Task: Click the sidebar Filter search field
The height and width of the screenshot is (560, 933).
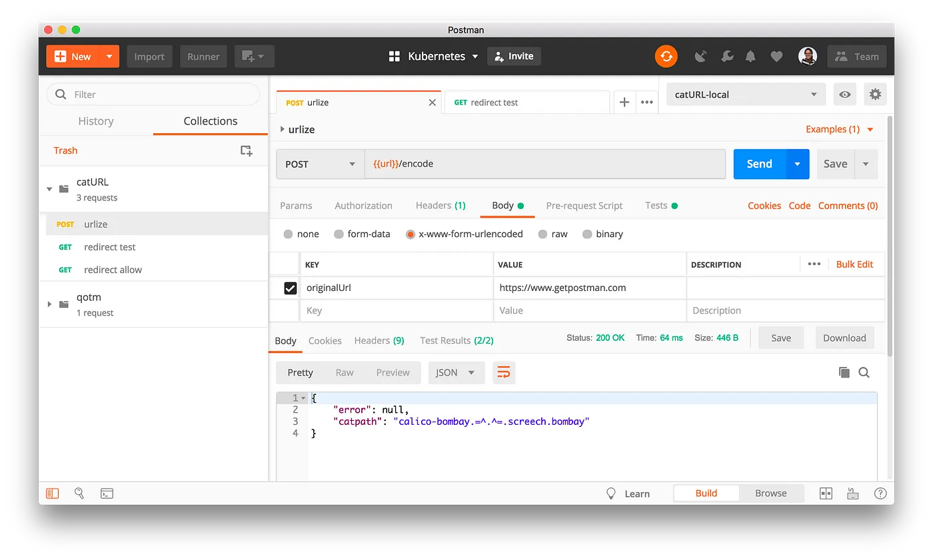Action: [153, 95]
